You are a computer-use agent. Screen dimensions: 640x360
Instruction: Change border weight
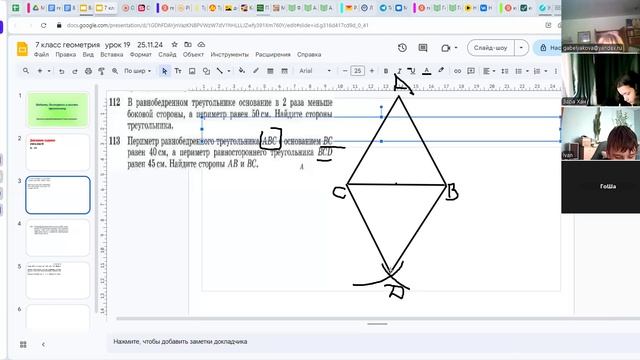pos(270,71)
